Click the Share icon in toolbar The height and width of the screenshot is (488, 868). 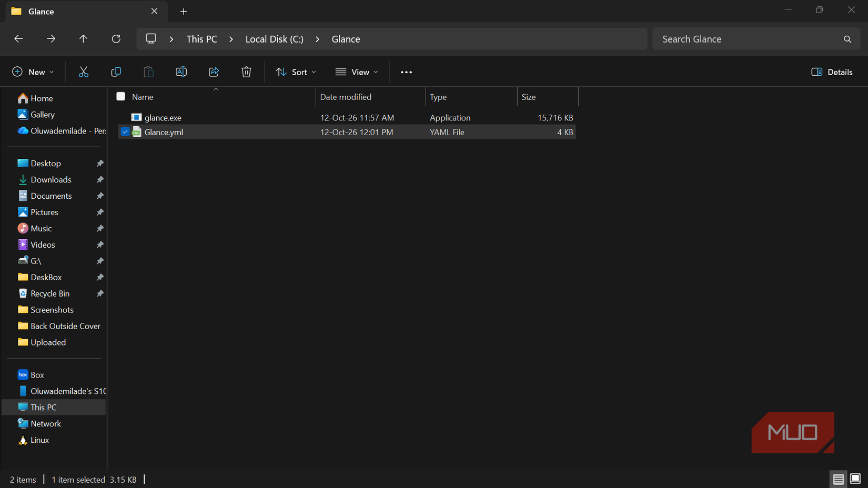tap(214, 72)
